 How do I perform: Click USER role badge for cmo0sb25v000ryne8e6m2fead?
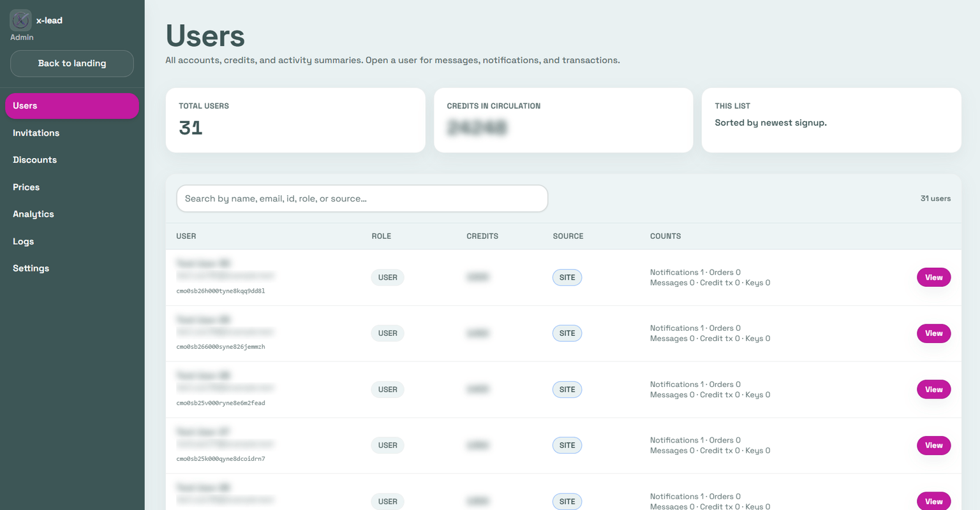click(x=387, y=390)
